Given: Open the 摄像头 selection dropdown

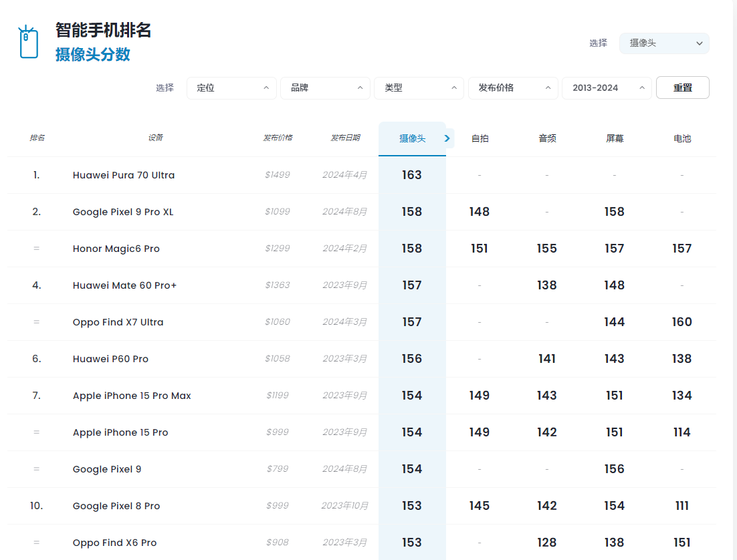Looking at the screenshot, I should [663, 43].
